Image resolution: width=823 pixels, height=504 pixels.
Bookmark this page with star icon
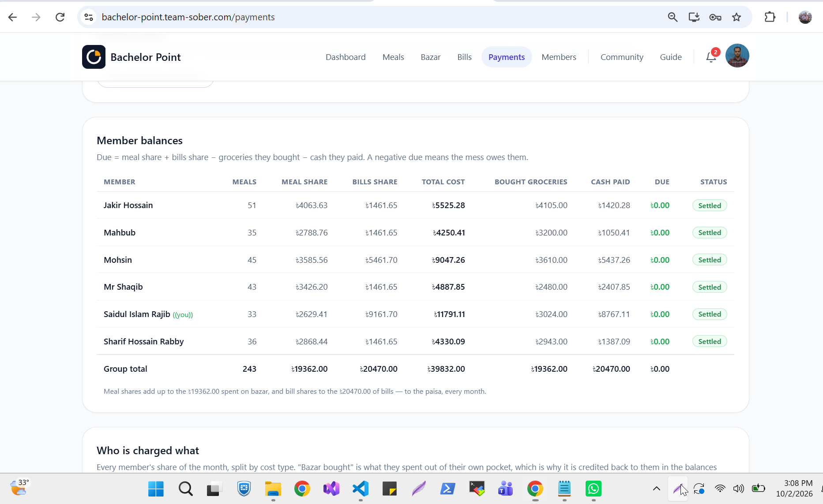737,17
